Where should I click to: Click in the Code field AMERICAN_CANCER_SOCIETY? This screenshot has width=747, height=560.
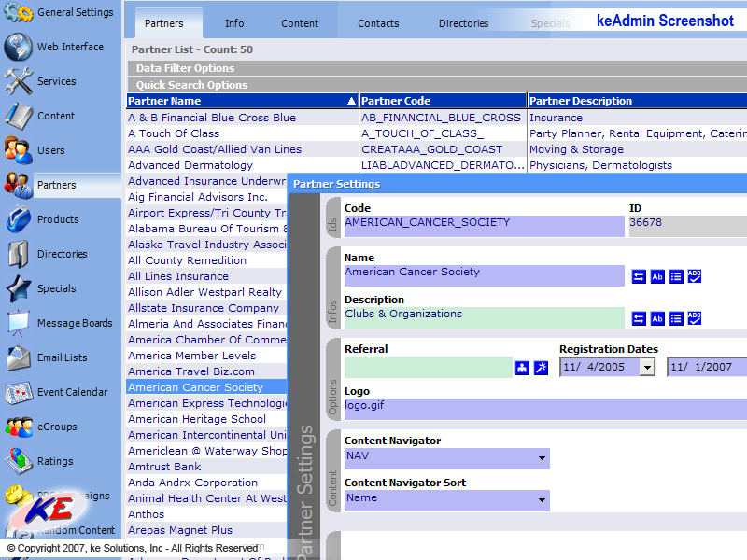coord(484,226)
